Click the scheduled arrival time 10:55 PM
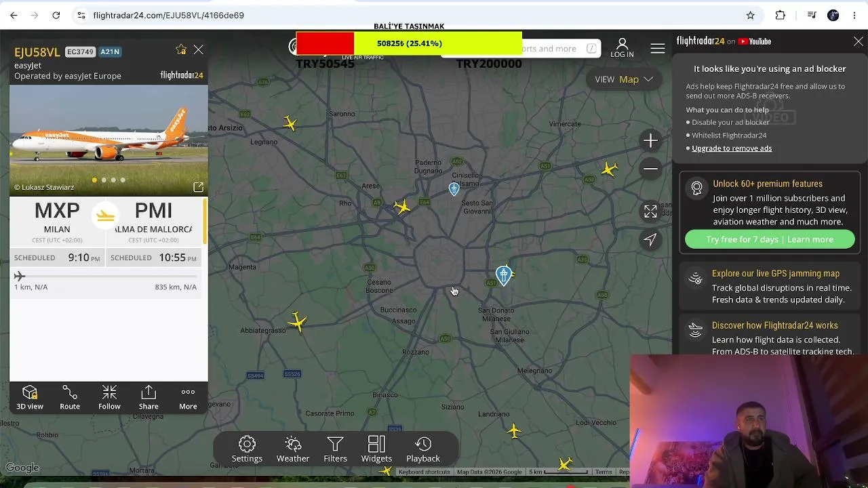The image size is (868, 488). click(x=178, y=258)
